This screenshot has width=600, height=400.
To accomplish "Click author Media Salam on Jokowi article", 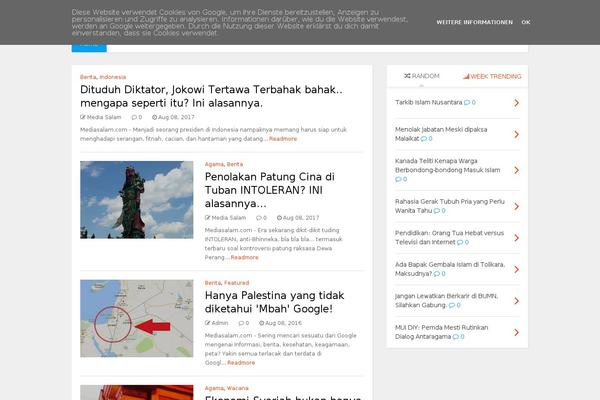I will coord(104,117).
